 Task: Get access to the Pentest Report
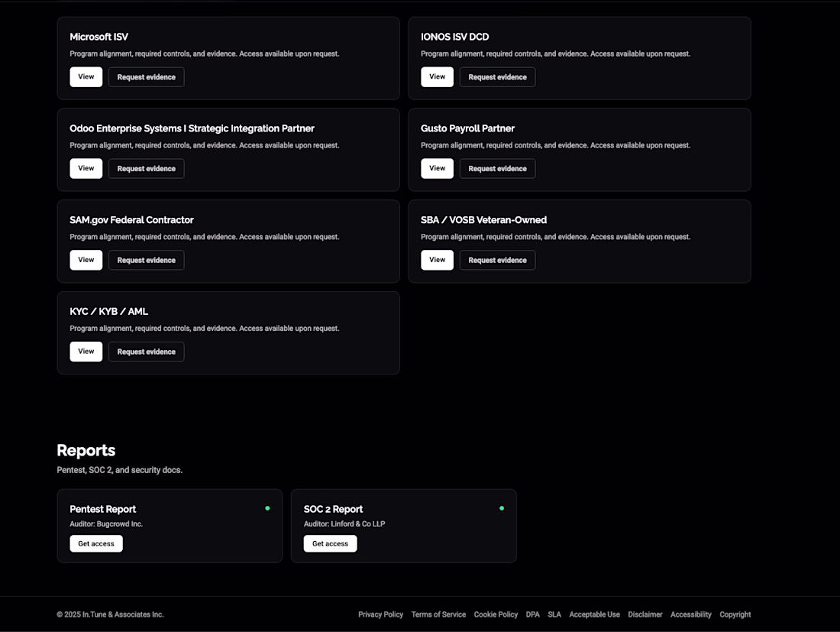coord(96,544)
